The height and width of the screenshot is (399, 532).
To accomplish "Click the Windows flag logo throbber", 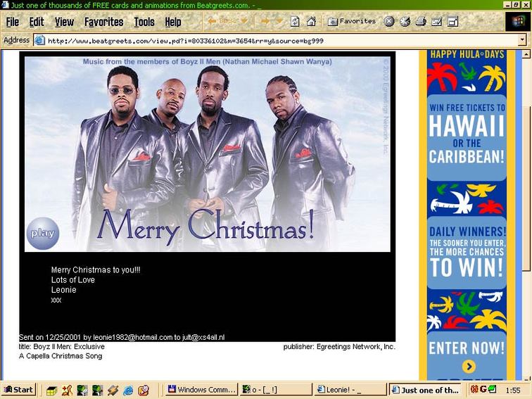I will click(518, 22).
